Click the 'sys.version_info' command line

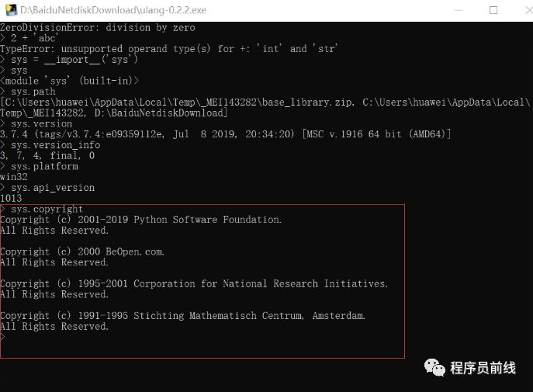pyautogui.click(x=50, y=145)
